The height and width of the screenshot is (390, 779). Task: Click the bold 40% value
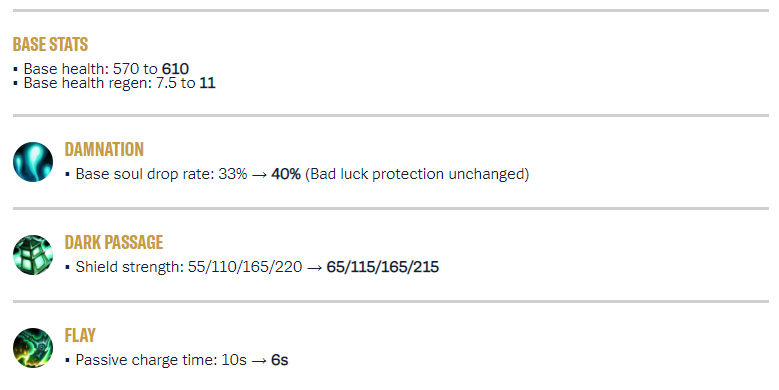(x=286, y=174)
